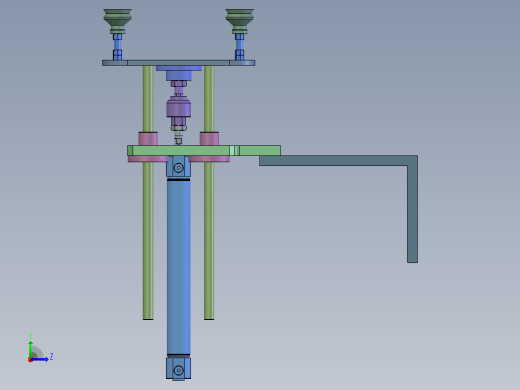520x390 pixels.
Task: Select the left pink linear bushing above plate
Action: coord(148,139)
